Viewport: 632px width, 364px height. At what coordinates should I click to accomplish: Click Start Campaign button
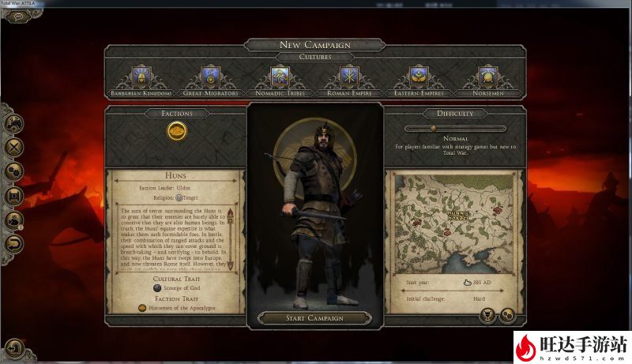(x=314, y=318)
